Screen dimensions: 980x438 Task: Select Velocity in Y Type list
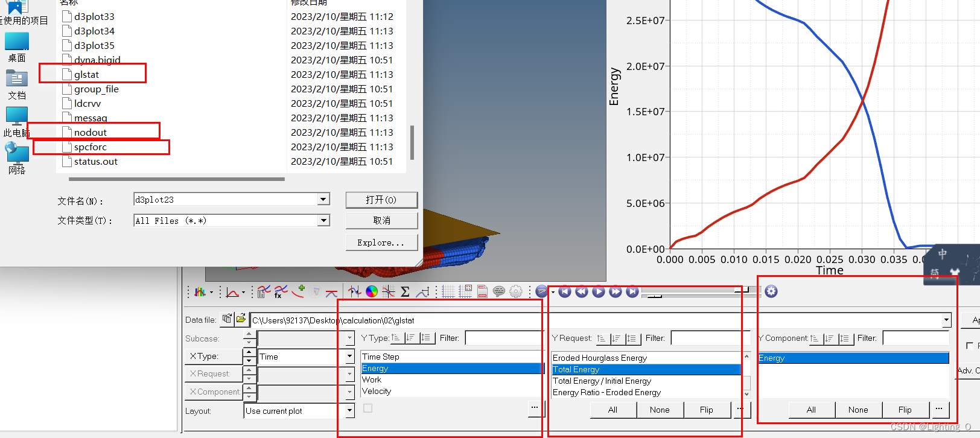[453, 391]
